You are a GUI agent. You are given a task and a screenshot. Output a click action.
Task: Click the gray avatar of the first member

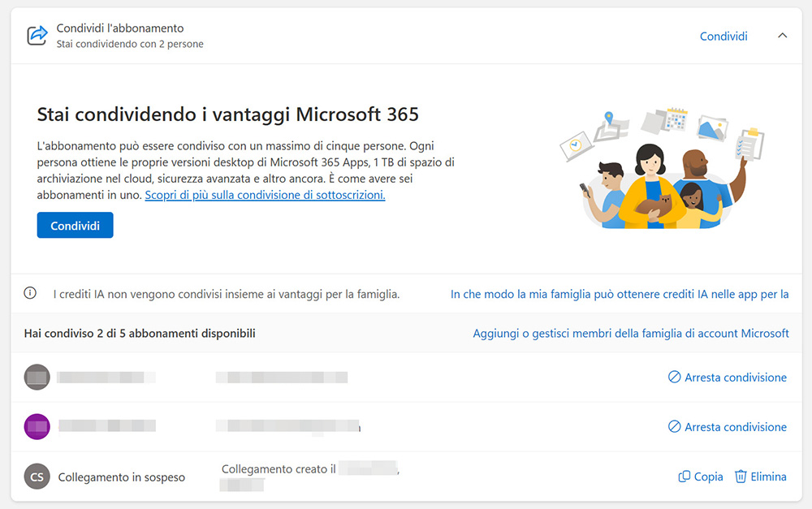tap(37, 377)
